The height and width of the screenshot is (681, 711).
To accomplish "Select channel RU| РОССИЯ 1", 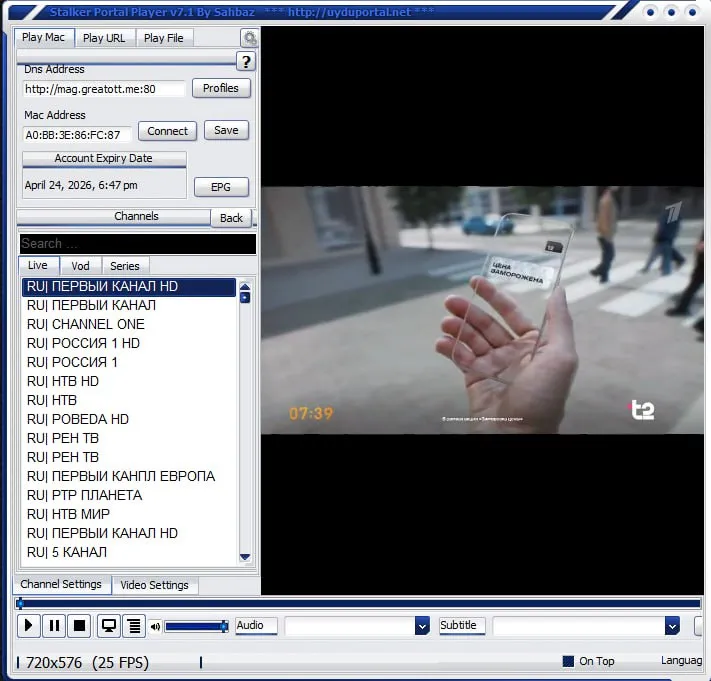I will (129, 363).
